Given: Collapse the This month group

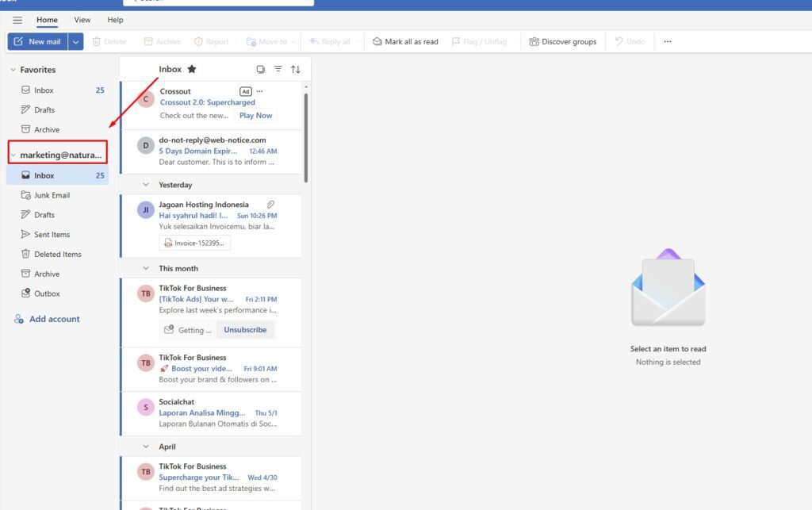Looking at the screenshot, I should coord(146,268).
